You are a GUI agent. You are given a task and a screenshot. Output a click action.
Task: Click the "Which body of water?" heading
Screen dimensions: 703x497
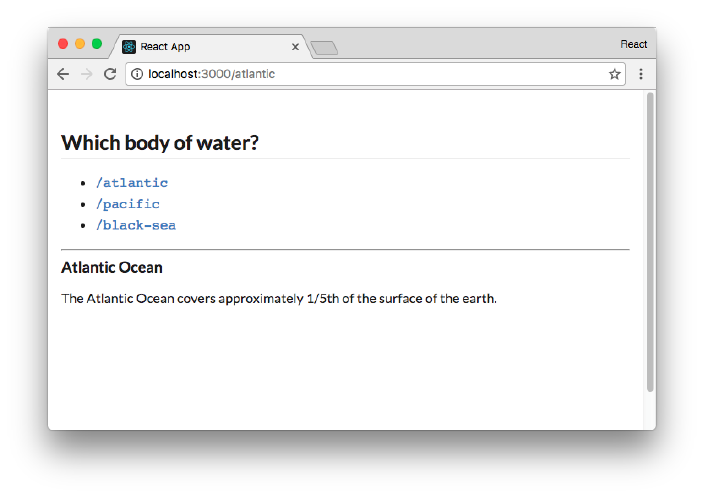tap(160, 143)
